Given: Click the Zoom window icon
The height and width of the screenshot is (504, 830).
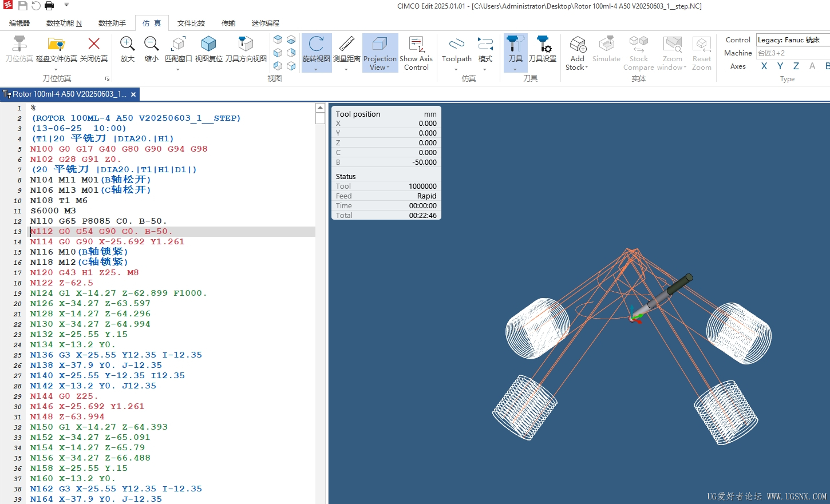Looking at the screenshot, I should tap(672, 43).
